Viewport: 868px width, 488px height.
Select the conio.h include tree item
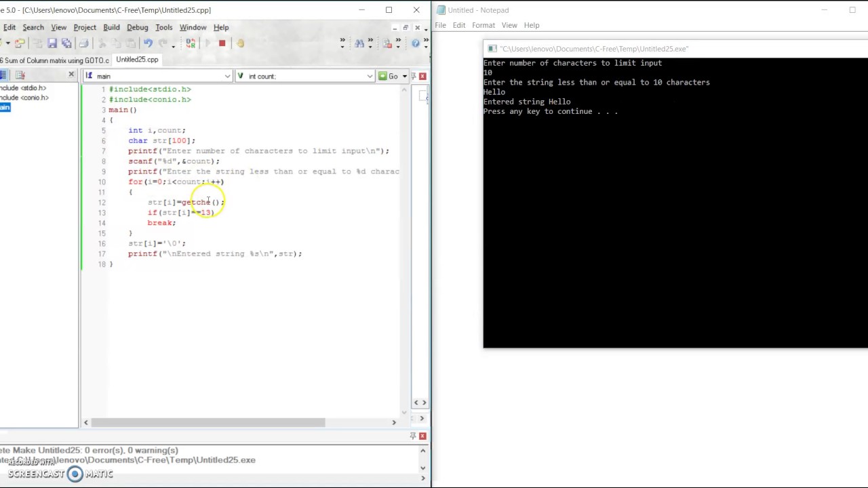click(x=24, y=98)
